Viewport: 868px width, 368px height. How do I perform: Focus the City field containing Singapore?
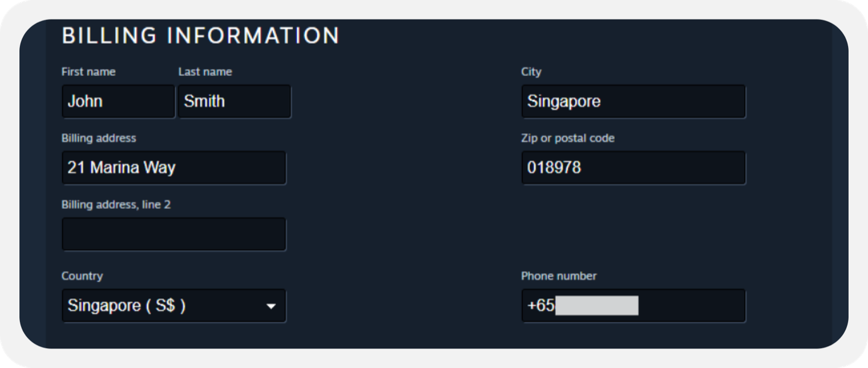coord(634,101)
